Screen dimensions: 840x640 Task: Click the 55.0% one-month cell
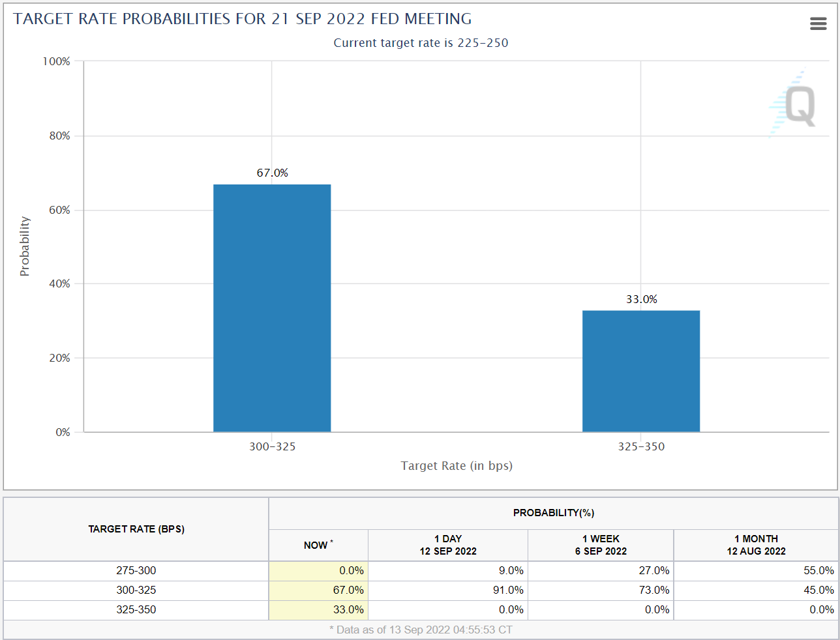point(757,570)
